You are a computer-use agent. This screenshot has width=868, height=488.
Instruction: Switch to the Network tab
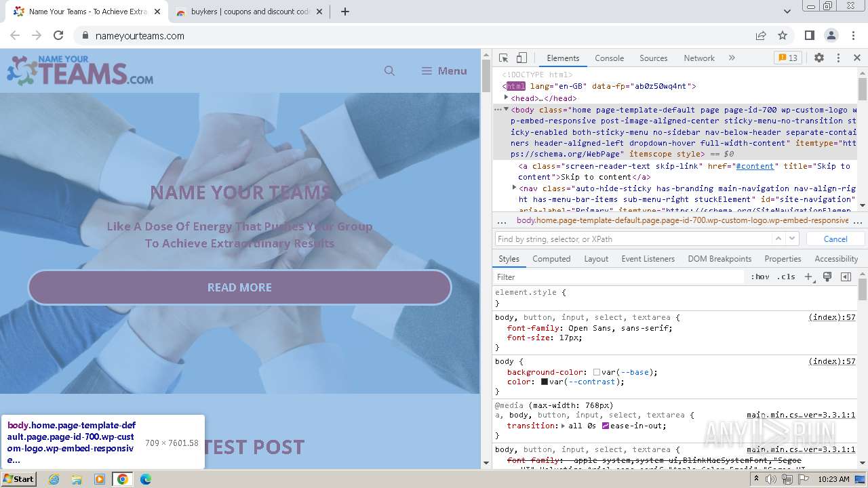[x=698, y=58]
